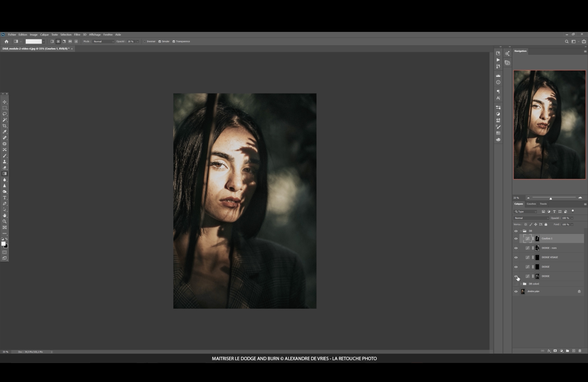Select the Eyedropper tool
This screenshot has height=382, width=588.
(x=5, y=132)
